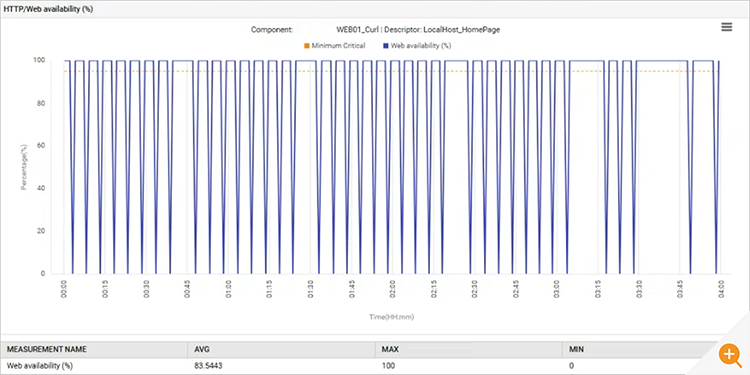The height and width of the screenshot is (375, 750).
Task: Click the 02:30 time axis label
Action: (474, 289)
